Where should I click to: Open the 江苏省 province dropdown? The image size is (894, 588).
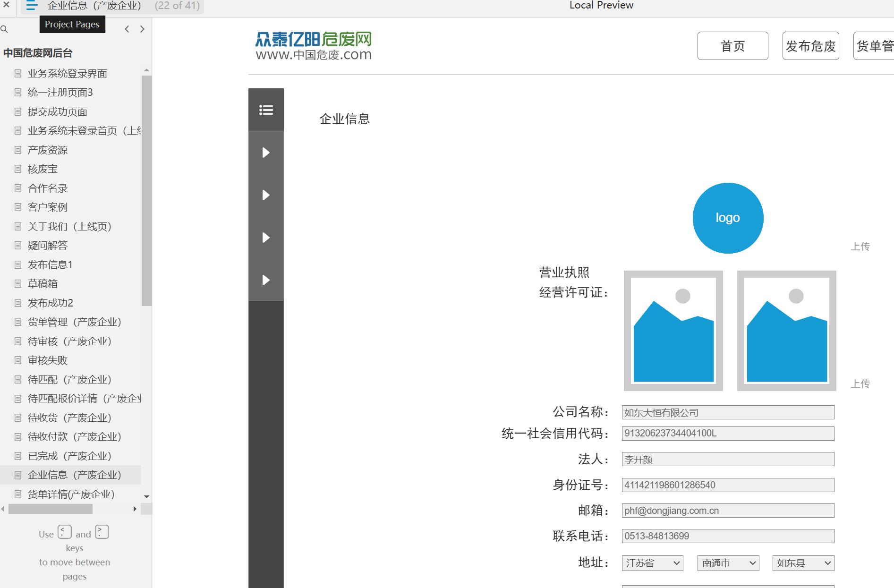point(653,563)
